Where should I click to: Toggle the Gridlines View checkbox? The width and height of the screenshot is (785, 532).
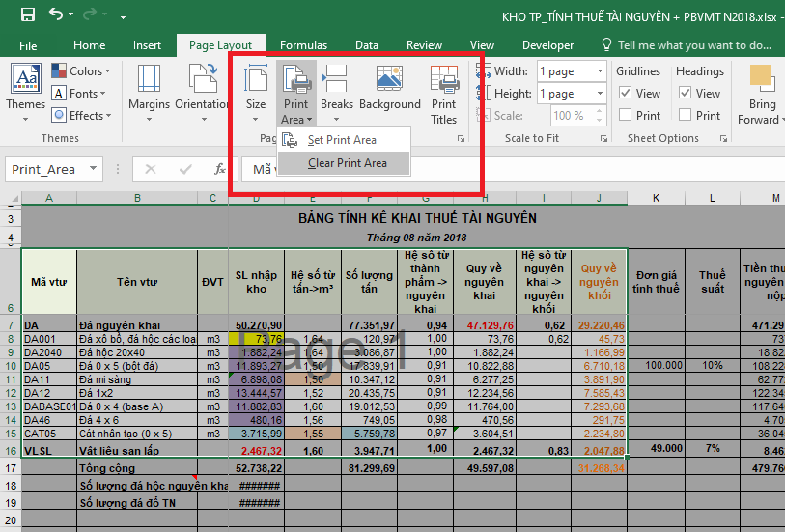[x=625, y=94]
